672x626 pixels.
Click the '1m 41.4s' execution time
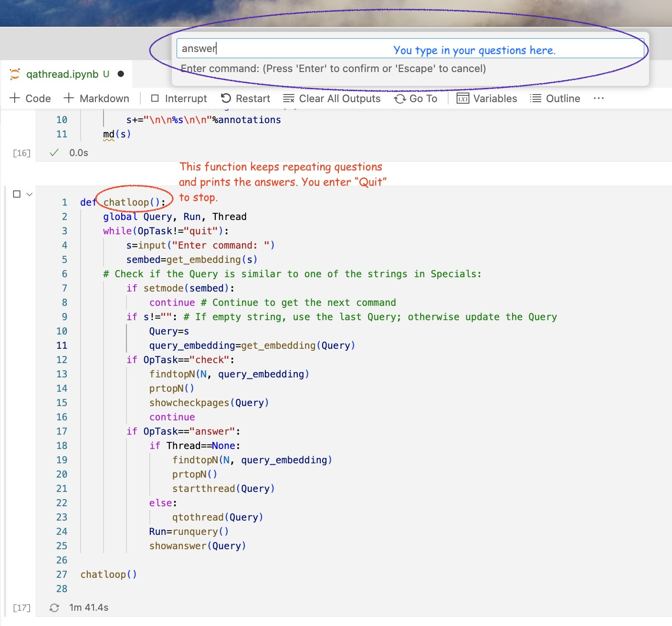89,607
